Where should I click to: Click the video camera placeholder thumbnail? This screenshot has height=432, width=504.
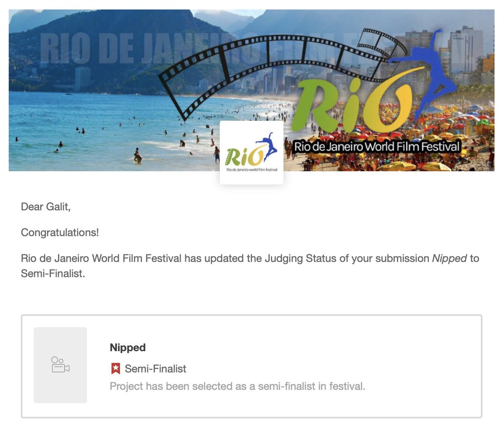(x=60, y=365)
